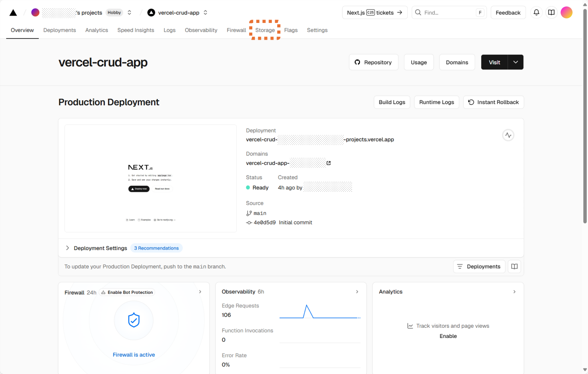Open the deployment preview thumbnail
This screenshot has width=588, height=374.
150,178
